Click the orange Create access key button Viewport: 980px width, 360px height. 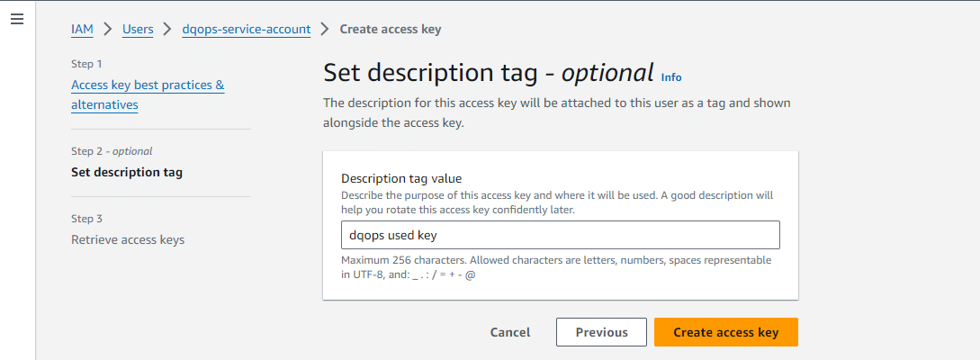click(x=726, y=332)
